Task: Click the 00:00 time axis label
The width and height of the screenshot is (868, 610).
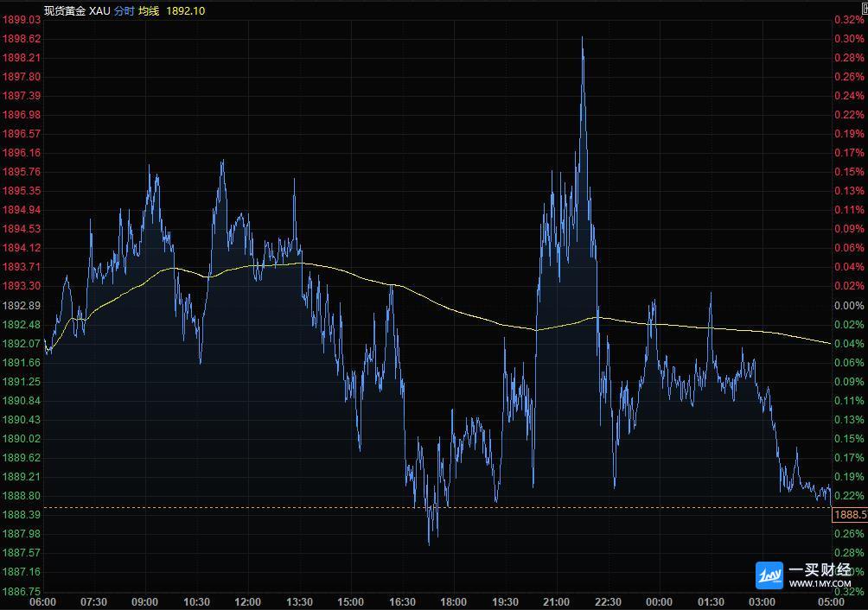Action: tap(660, 601)
